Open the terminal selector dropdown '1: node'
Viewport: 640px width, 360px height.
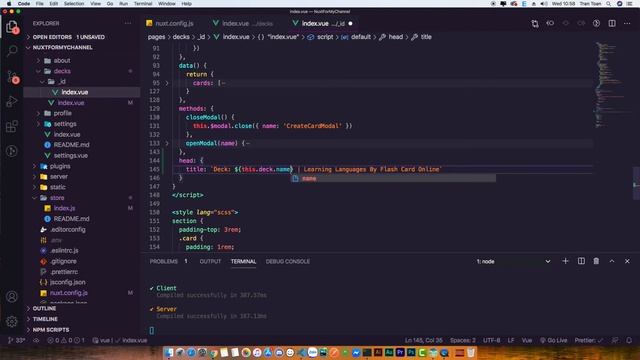click(x=513, y=261)
